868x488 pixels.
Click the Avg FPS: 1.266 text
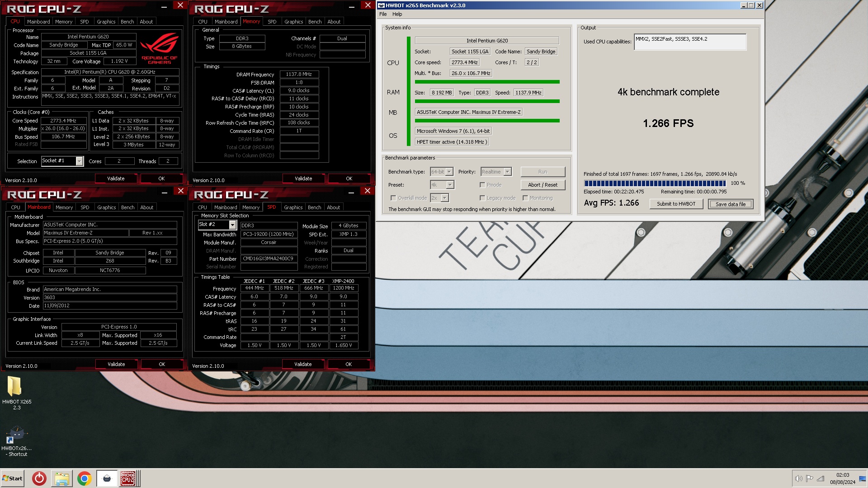[611, 203]
